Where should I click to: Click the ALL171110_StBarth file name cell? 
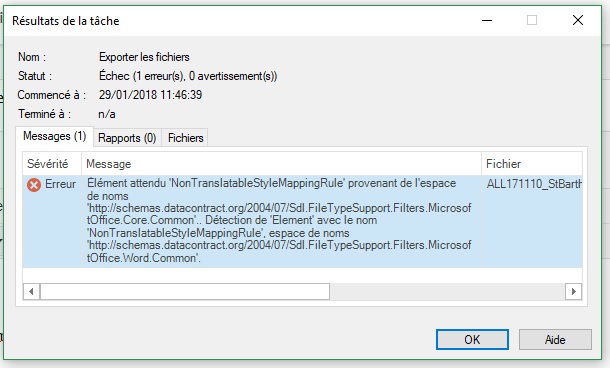534,184
